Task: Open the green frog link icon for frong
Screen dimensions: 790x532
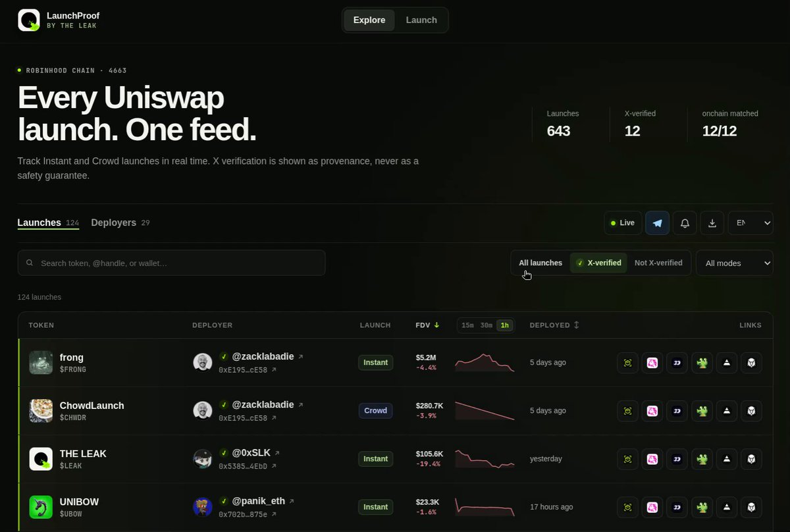Action: (702, 363)
